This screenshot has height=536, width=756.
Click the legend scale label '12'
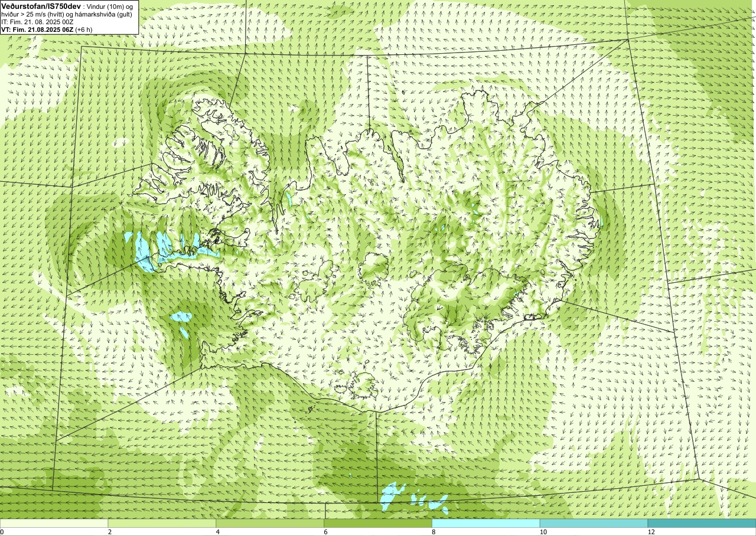tap(651, 532)
